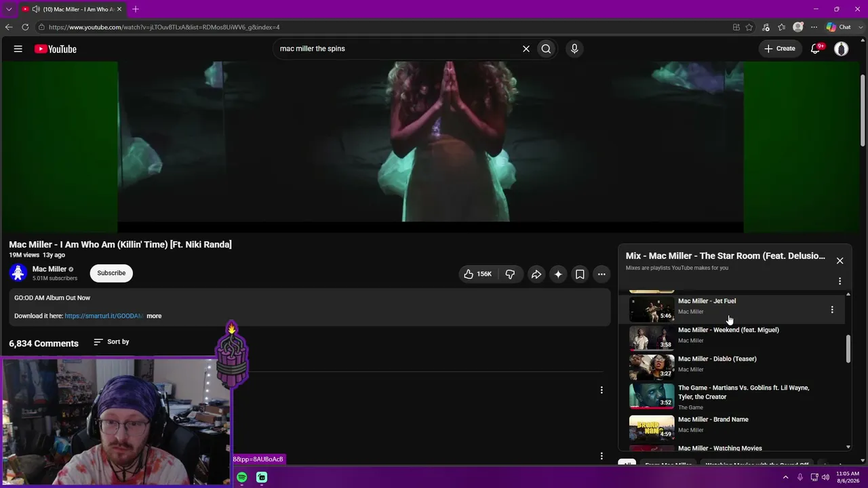This screenshot has height=488, width=868.
Task: Open the Brand Name video thumbnail
Action: [652, 428]
